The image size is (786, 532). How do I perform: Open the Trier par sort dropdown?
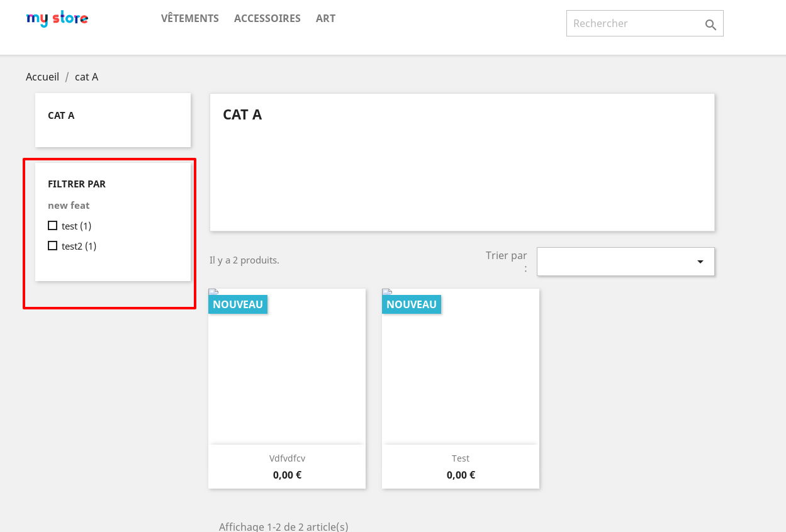click(626, 262)
